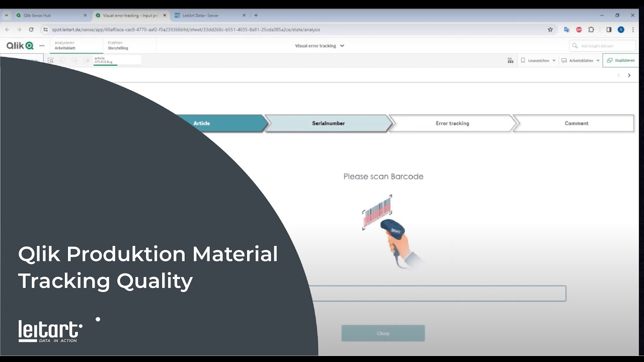The height and width of the screenshot is (362, 644).
Task: Go forward in browser history
Action: tap(19, 30)
